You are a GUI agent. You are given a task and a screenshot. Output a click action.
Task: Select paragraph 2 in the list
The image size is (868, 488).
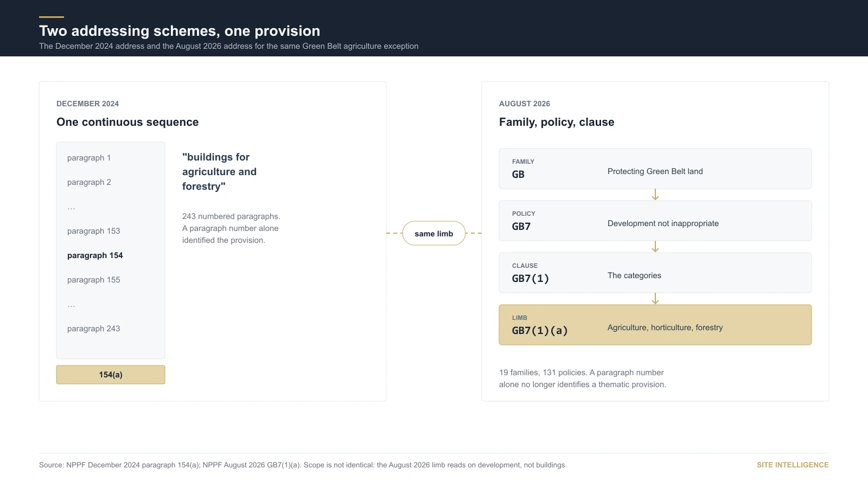pos(89,182)
